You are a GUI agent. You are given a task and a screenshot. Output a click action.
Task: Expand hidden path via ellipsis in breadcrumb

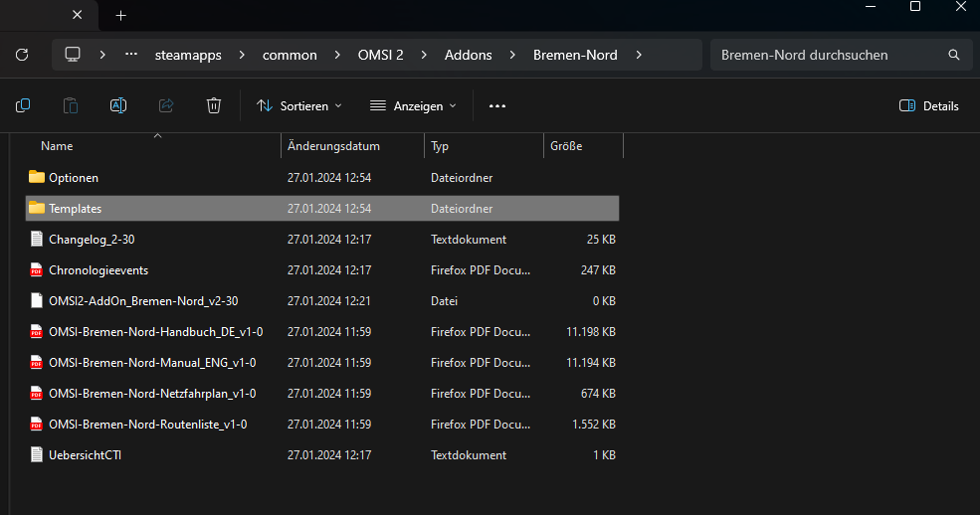coord(131,55)
